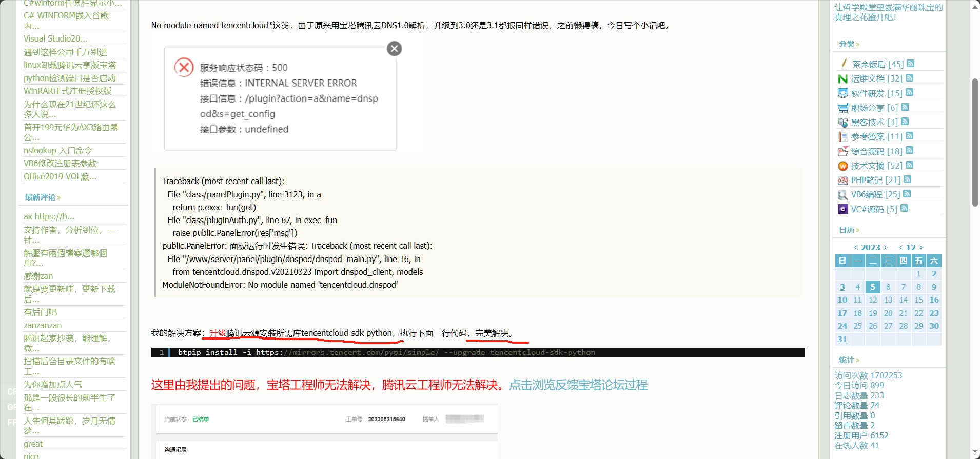980x459 pixels.
Task: Go to previous year in calendar
Action: click(x=855, y=247)
